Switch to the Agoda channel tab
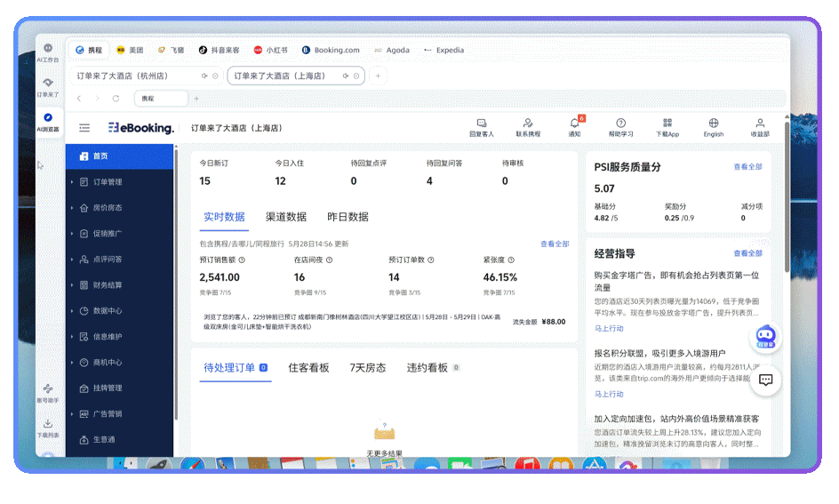839x504 pixels. [392, 50]
